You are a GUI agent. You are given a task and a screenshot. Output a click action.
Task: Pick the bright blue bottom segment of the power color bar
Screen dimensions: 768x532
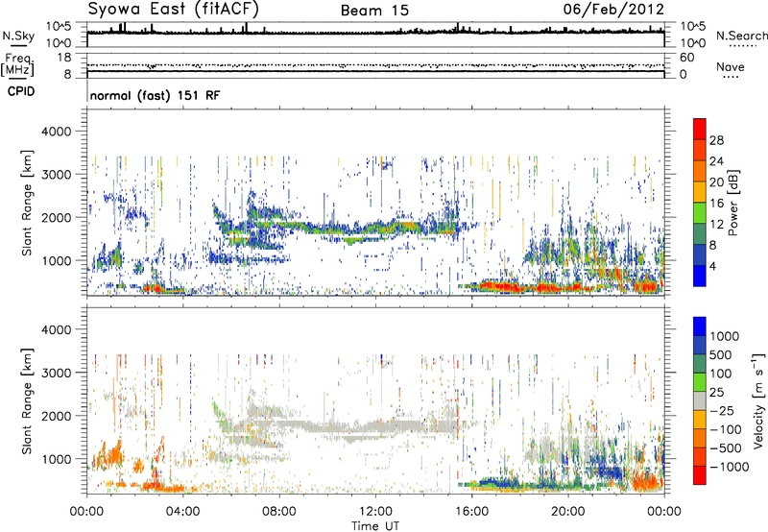[700, 277]
